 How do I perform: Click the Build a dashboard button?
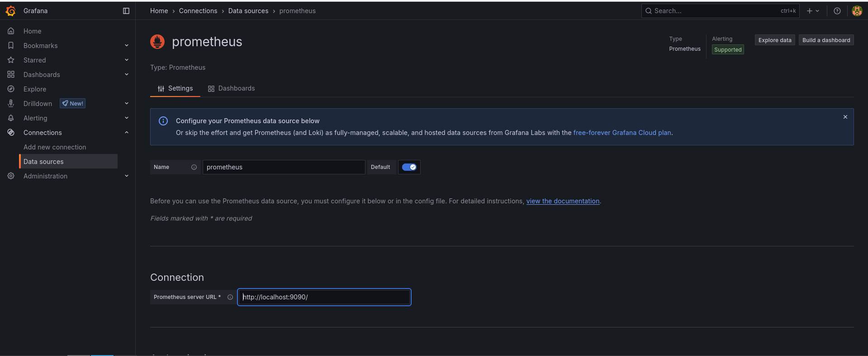click(x=826, y=40)
